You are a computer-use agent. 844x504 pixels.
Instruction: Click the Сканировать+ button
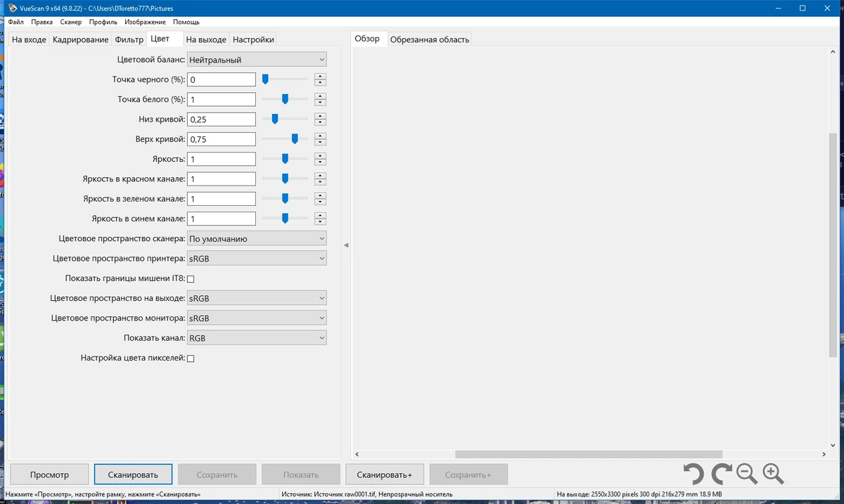385,474
